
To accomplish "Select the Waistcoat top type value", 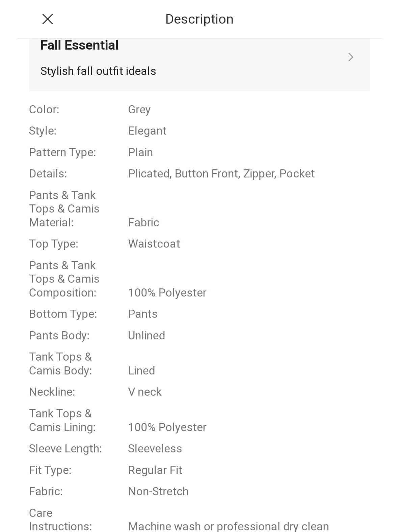I will click(154, 244).
